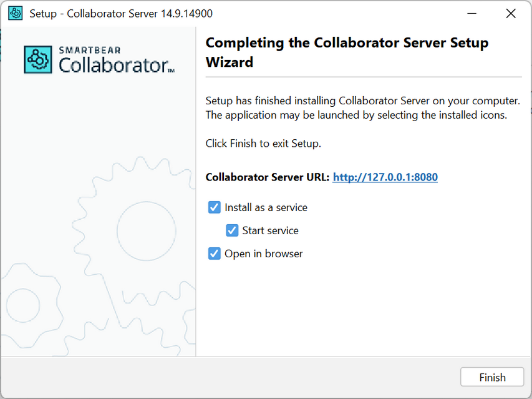Click the Collaborator icon in title bar
Viewport: 532px width, 399px height.
click(15, 14)
